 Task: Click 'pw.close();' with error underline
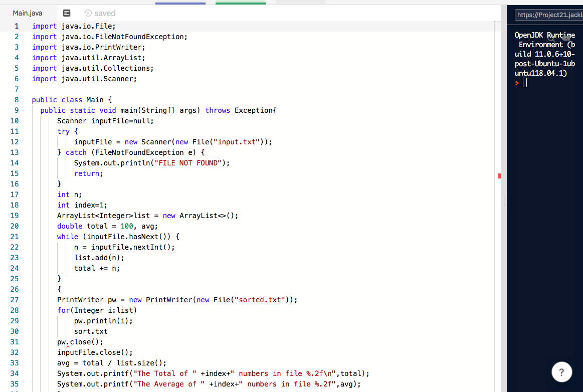pos(80,342)
